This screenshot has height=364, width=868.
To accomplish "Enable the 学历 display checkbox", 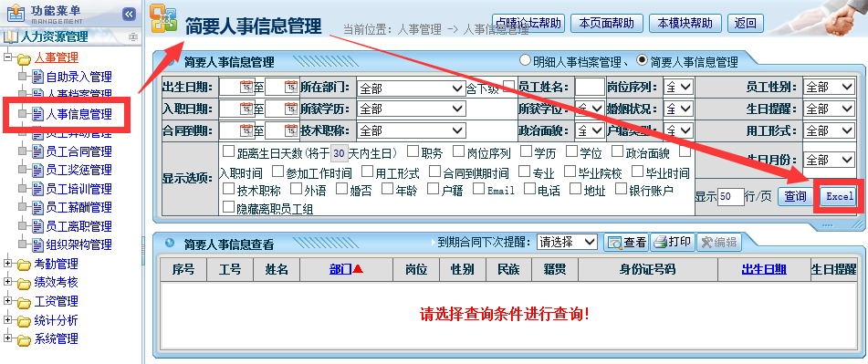I will [526, 151].
